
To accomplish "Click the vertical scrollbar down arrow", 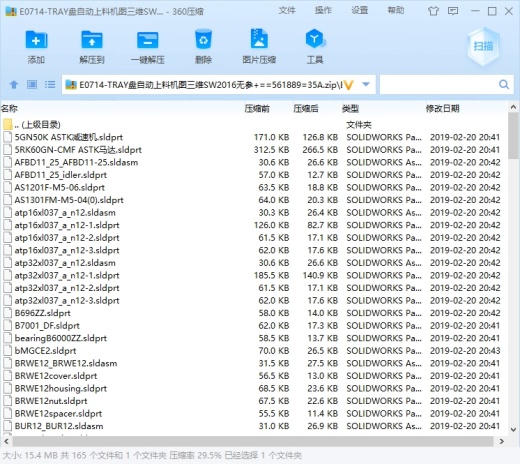I will 513,430.
